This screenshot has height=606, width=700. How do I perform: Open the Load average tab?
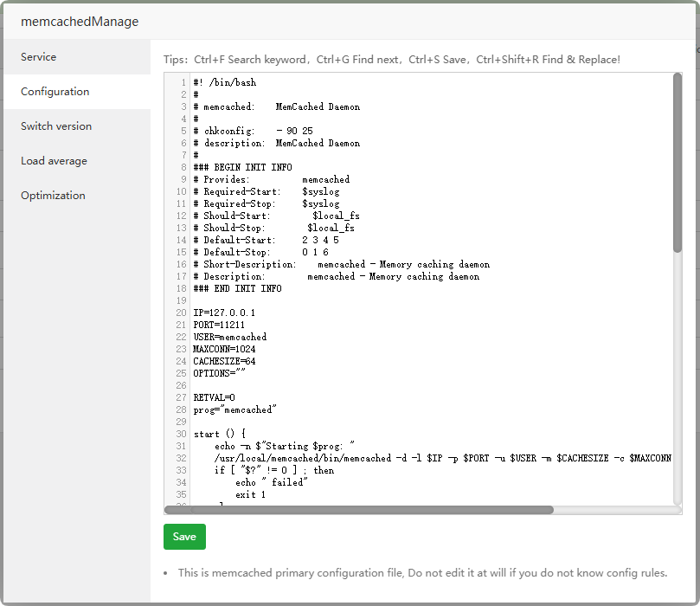coord(77,161)
